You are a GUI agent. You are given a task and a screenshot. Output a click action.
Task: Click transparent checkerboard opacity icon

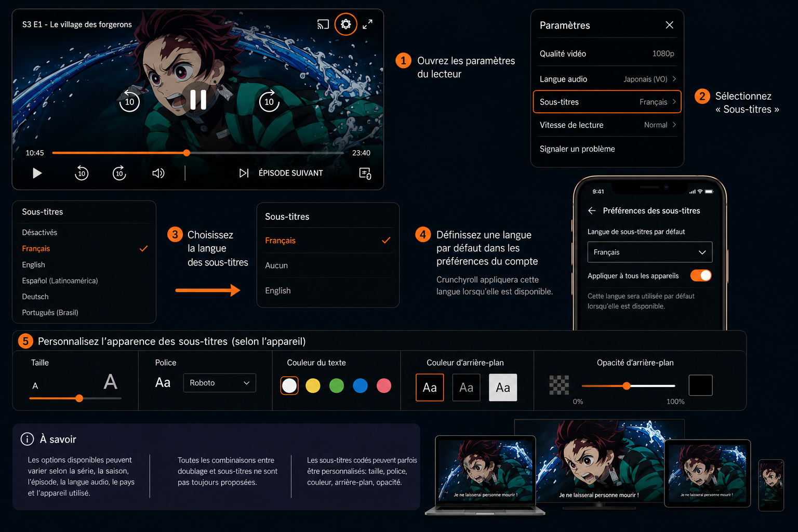559,385
